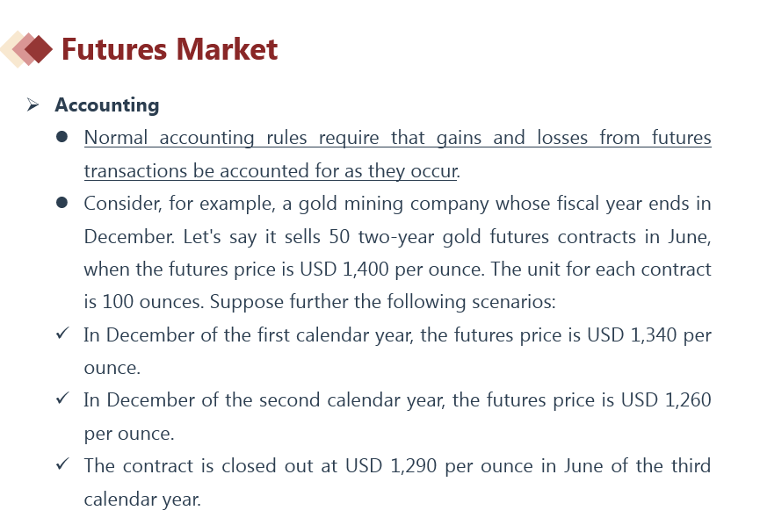Click the 'USD 1,260' futures price
The height and width of the screenshot is (532, 760).
point(665,399)
